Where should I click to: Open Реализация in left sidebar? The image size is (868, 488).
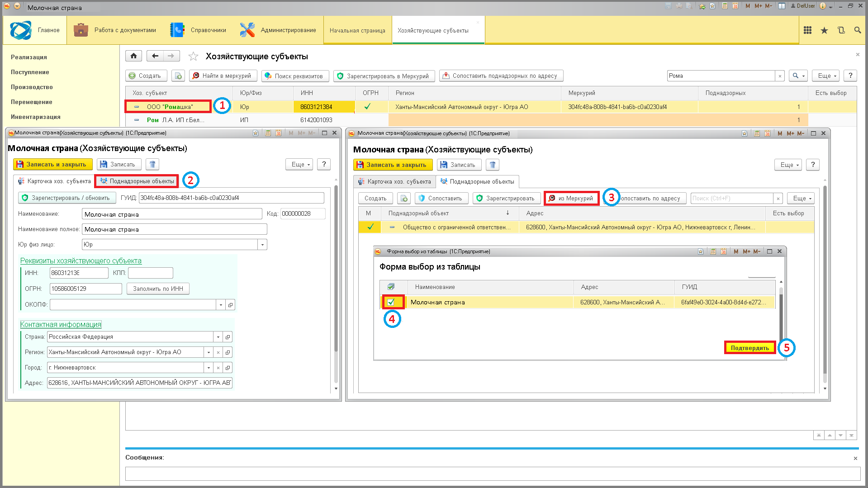pyautogui.click(x=29, y=57)
